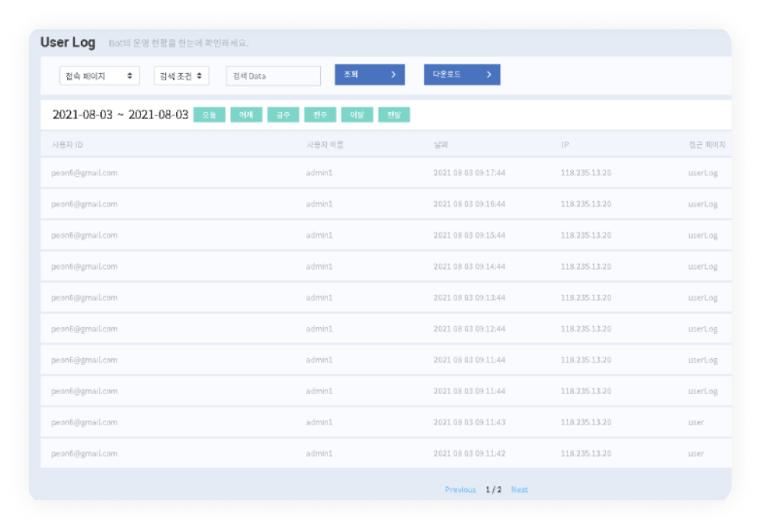Click the 다운로드 download button
The width and height of the screenshot is (759, 532).
click(462, 75)
